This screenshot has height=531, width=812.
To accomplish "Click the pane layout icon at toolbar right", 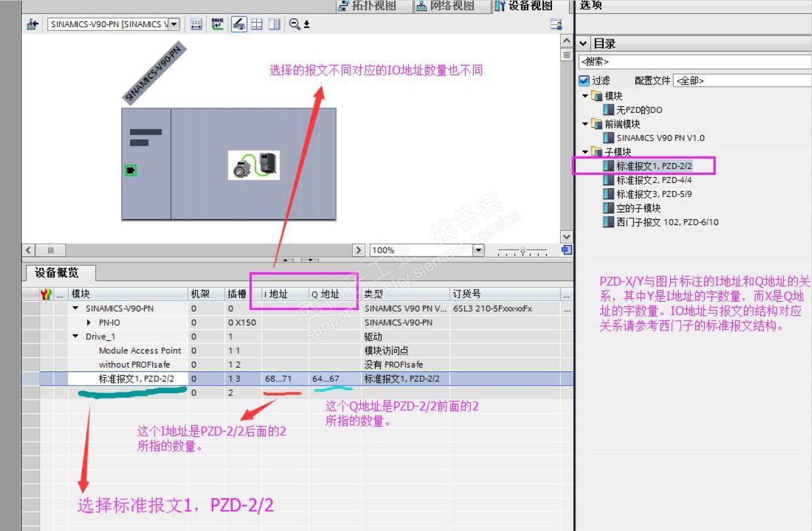I will coord(556,25).
